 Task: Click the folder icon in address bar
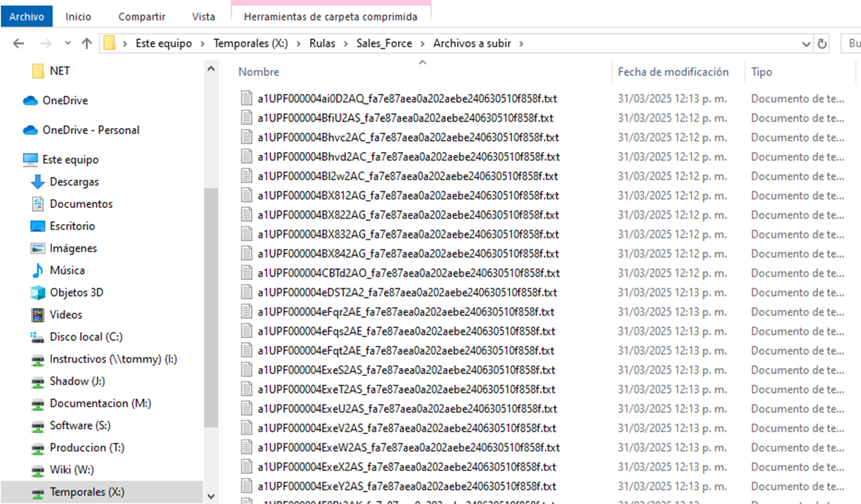tap(109, 43)
